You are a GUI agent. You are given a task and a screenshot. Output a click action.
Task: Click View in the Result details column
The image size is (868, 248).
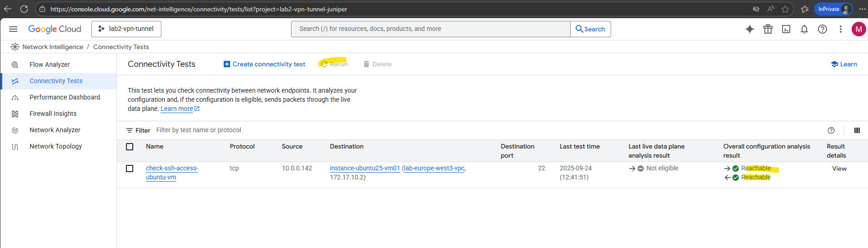(839, 169)
